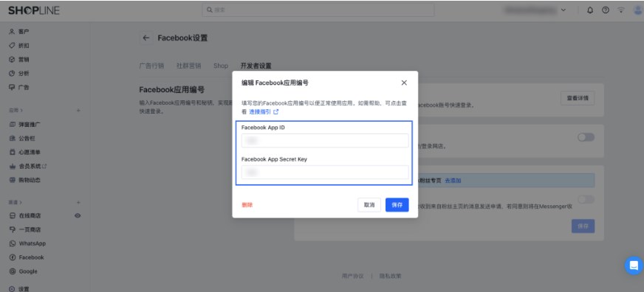The width and height of the screenshot is (644, 292).
Task: Toggle the eye icon beside 在线商店
Action: click(x=78, y=216)
